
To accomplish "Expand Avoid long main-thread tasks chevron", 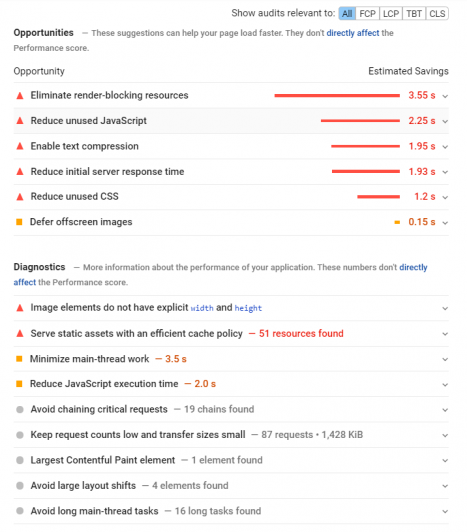I will click(445, 512).
